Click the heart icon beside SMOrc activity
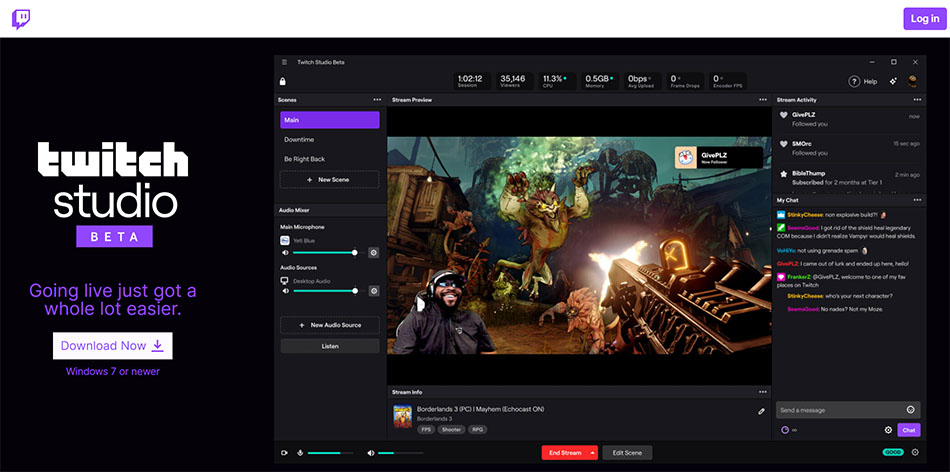The image size is (950, 472). [x=783, y=144]
